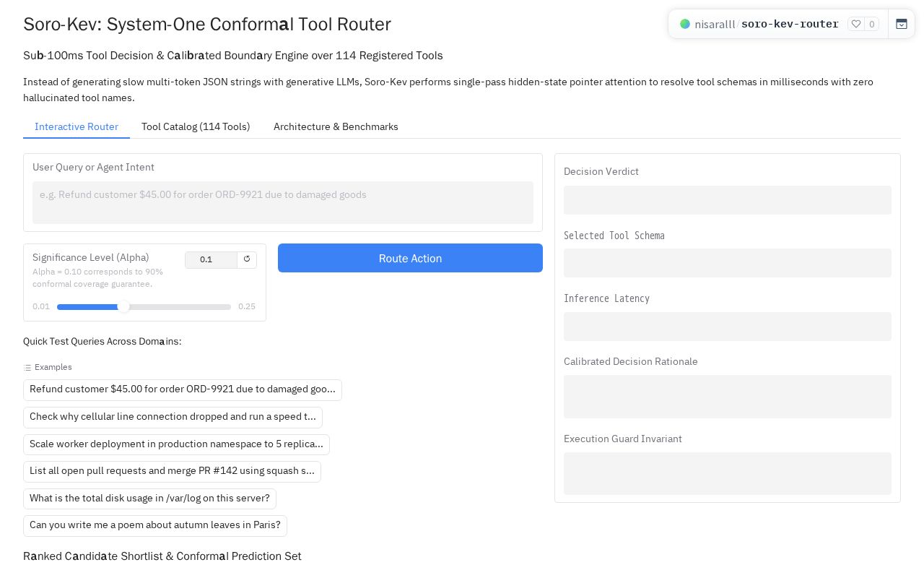The image size is (924, 578).
Task: Click the Examples list icon
Action: (27, 368)
